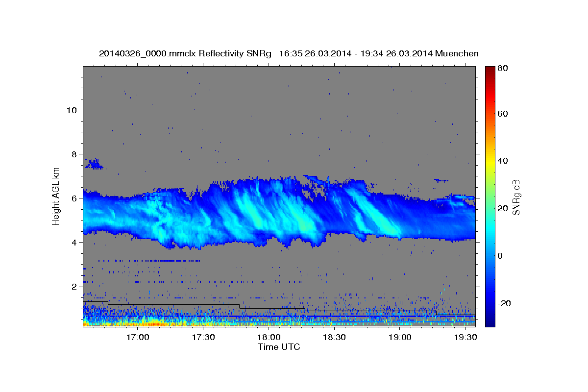588x392 pixels.
Task: Click the yellow band of the colorbar
Action: pyautogui.click(x=490, y=162)
